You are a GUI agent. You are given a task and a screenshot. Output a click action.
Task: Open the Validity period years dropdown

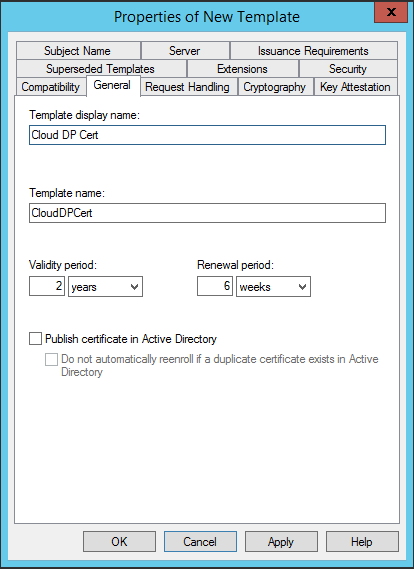click(x=105, y=286)
